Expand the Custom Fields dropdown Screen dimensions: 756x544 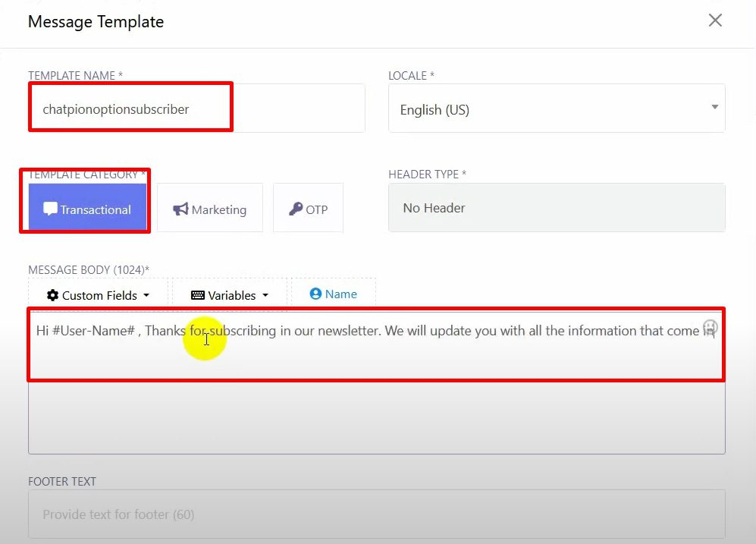point(98,295)
